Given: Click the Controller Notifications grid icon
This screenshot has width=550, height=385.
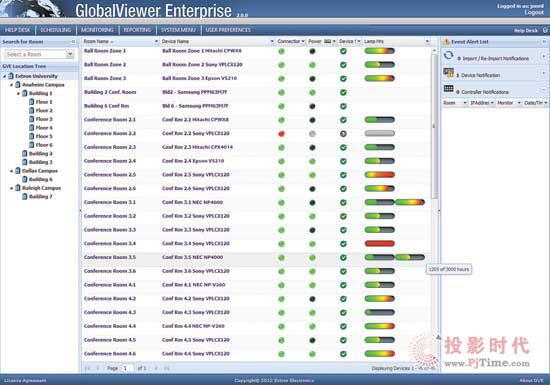Looking at the screenshot, I should (448, 89).
